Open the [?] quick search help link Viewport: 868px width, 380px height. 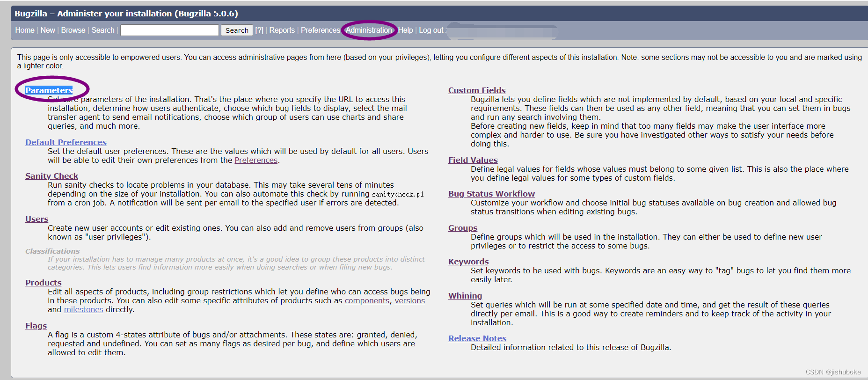(x=259, y=30)
